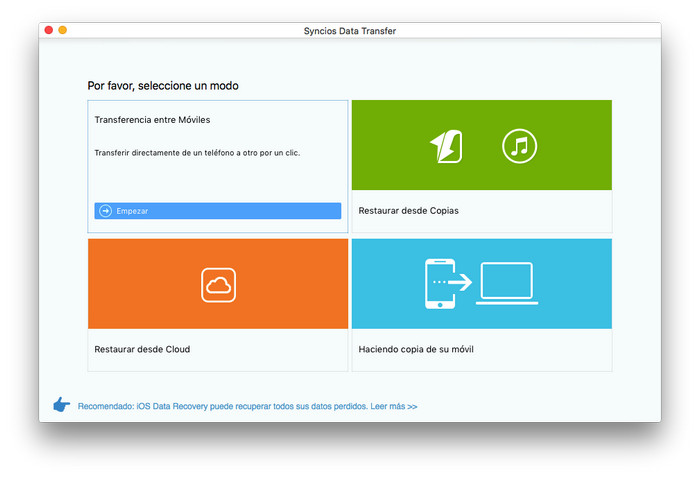
Task: Click the Empezar button
Action: 217,211
